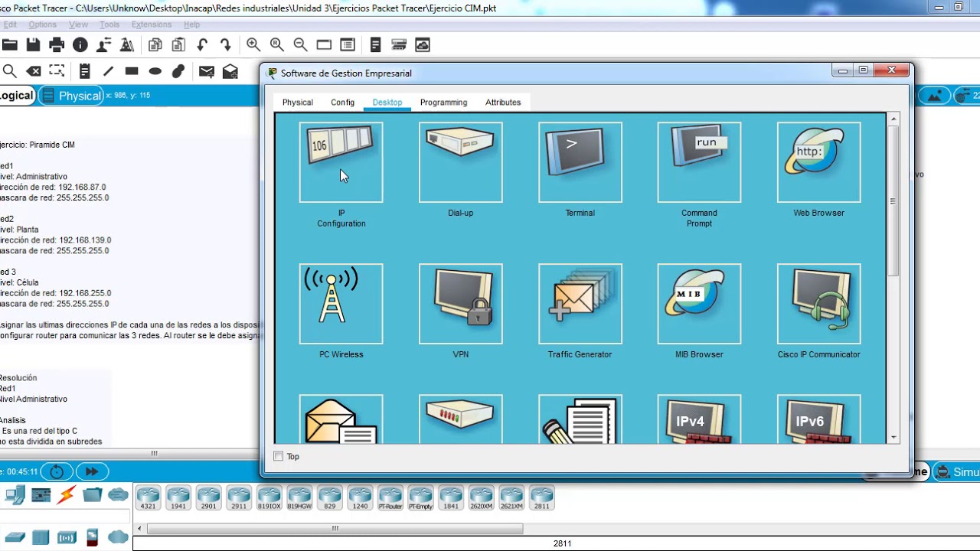Select the Draw Ellipse tool
Image resolution: width=980 pixels, height=551 pixels.
[155, 71]
